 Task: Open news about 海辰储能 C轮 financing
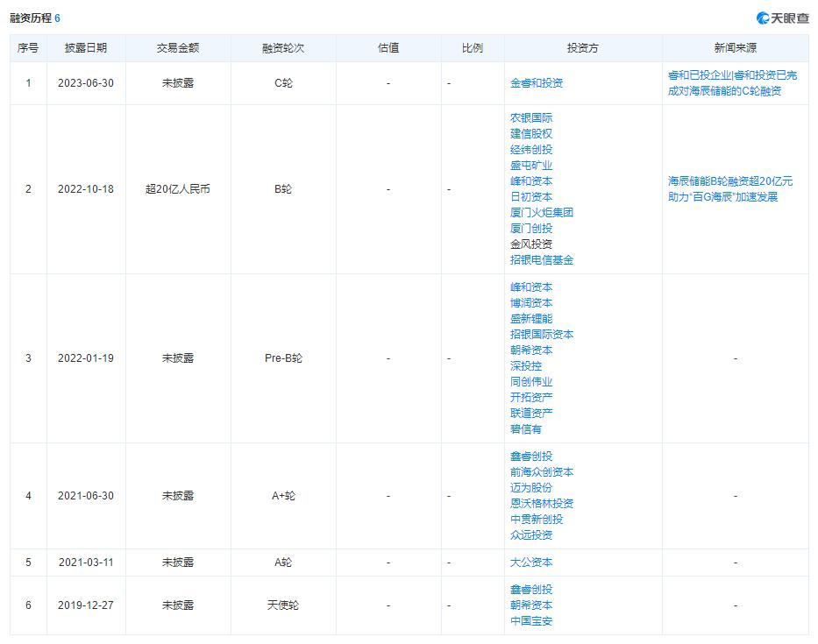735,83
